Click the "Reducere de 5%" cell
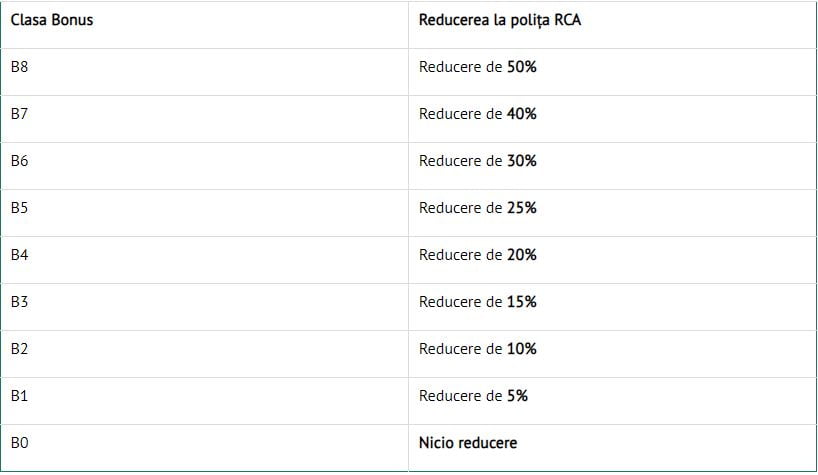 [x=474, y=396]
